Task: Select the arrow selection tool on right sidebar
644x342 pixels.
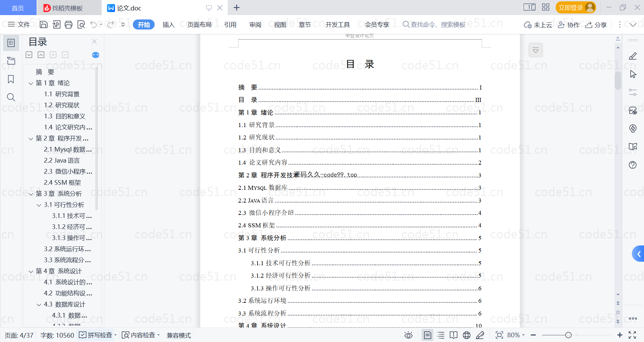Action: click(633, 74)
